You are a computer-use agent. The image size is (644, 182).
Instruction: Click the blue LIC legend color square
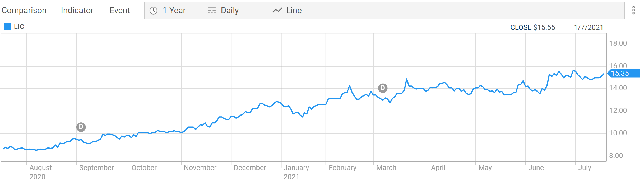coord(8,26)
